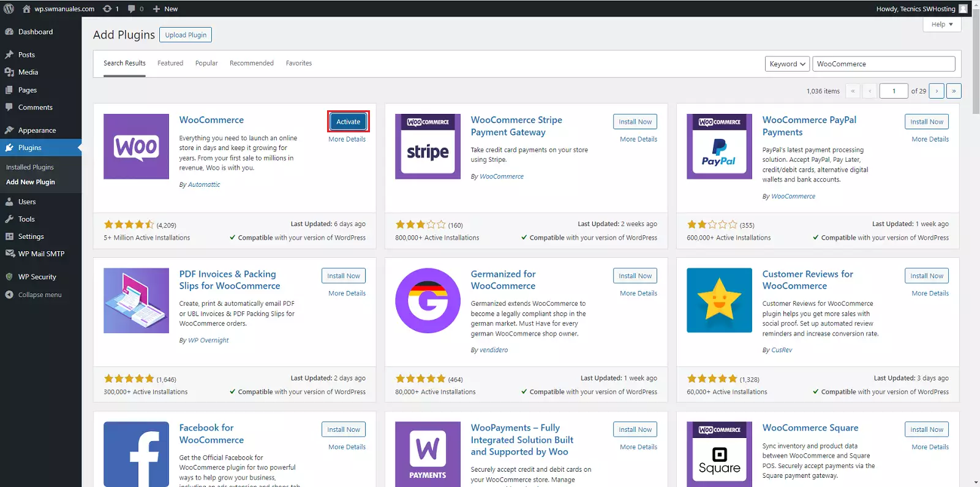Open WP Security shield icon
Image resolution: width=980 pixels, height=487 pixels.
tap(9, 277)
